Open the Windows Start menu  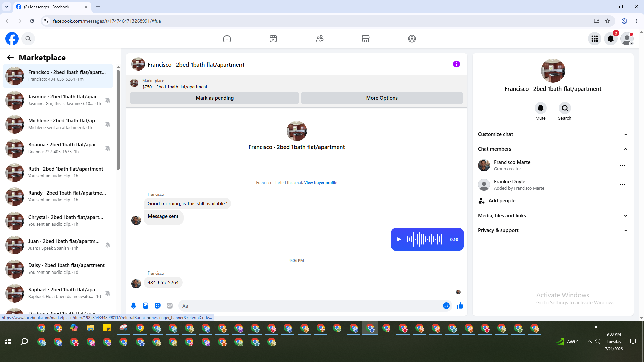click(8, 342)
